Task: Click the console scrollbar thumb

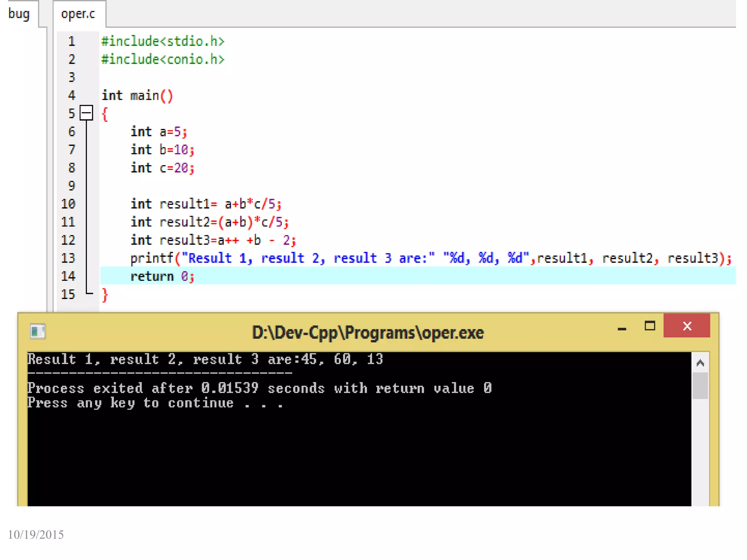Action: click(700, 386)
